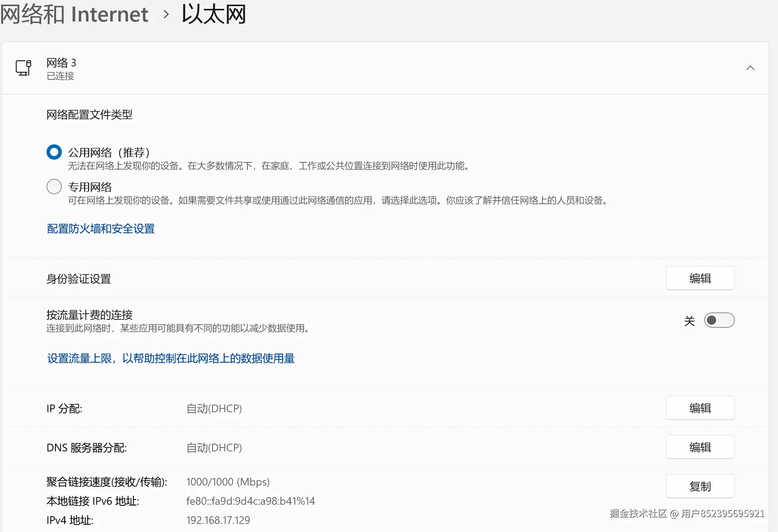778x532 pixels.
Task: Click the Ethernet network computer icon
Action: click(x=23, y=68)
